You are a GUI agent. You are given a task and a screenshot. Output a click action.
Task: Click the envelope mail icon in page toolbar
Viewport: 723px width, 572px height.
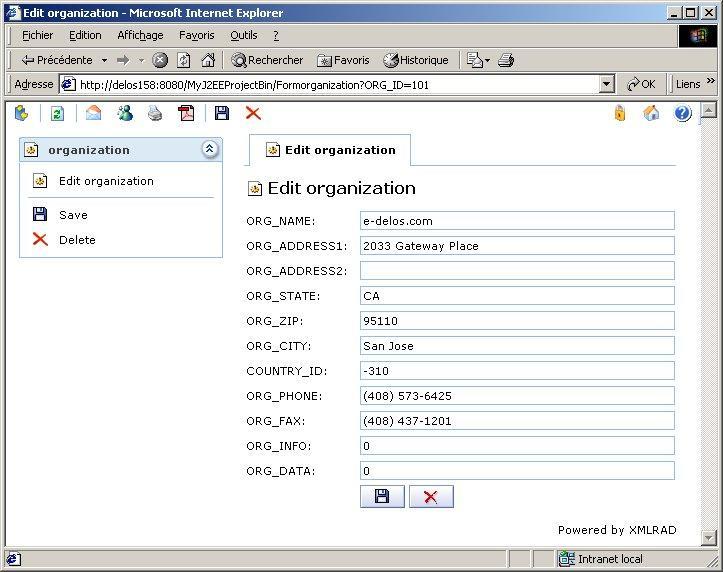click(93, 113)
